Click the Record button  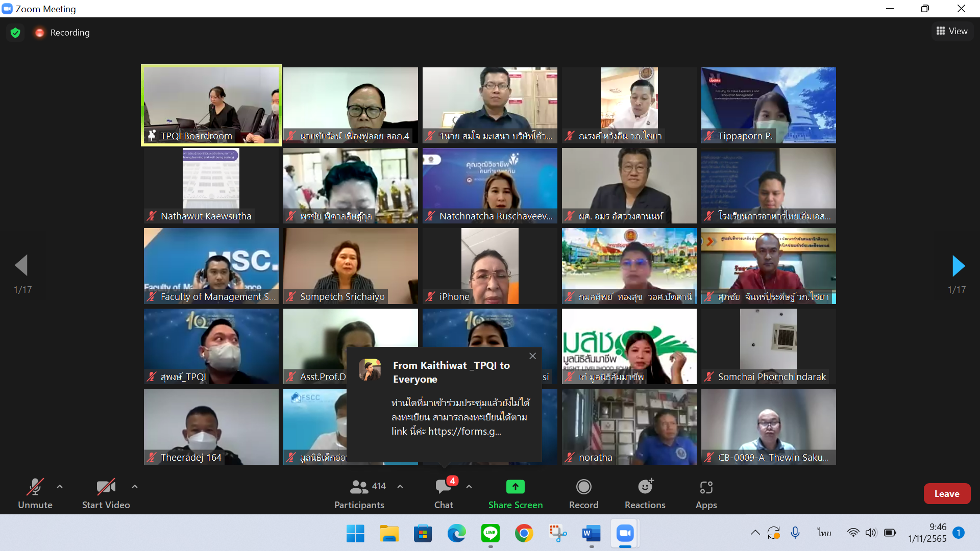(x=583, y=493)
